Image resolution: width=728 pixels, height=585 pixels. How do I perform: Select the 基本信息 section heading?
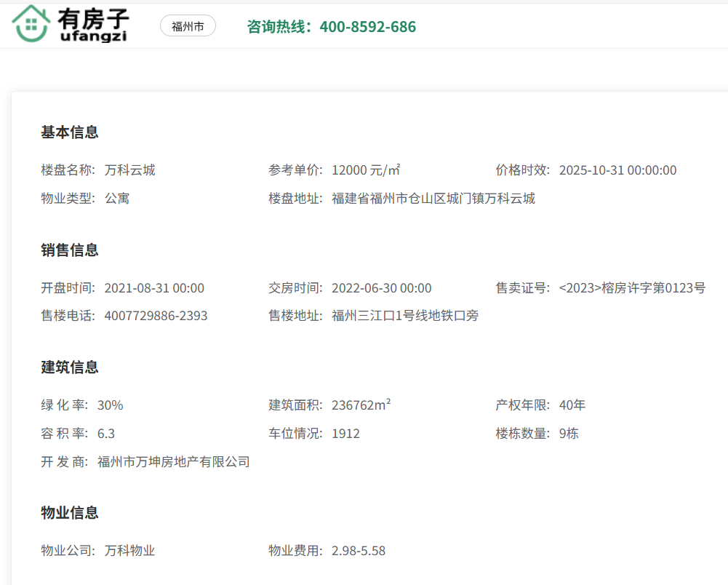click(x=70, y=132)
